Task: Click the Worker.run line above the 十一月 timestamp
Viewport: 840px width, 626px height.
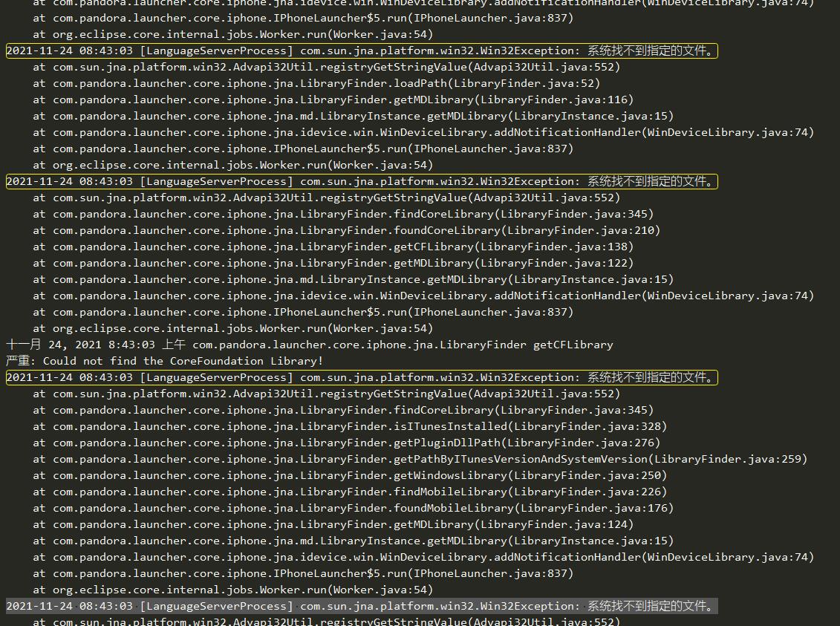Action: coord(232,328)
